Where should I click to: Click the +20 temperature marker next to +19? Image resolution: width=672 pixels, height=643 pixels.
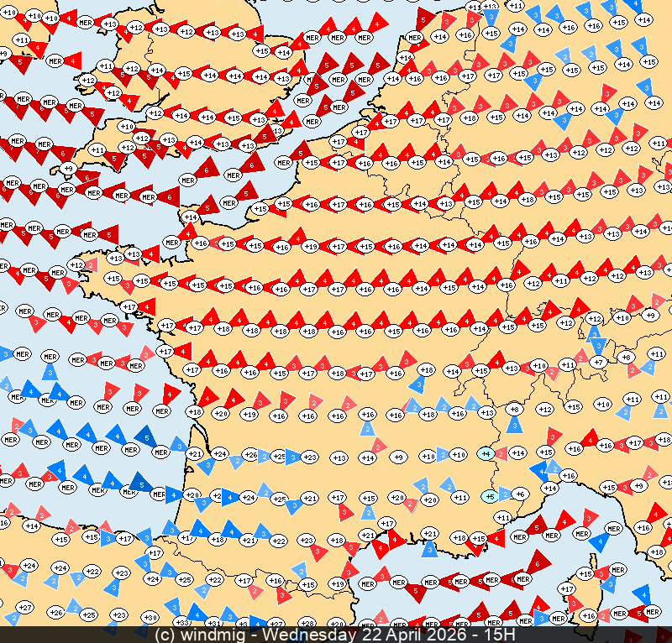[221, 413]
